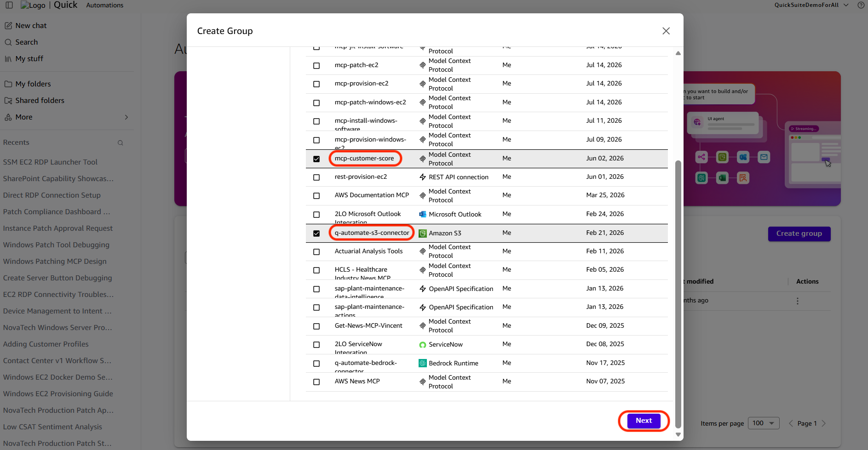The image size is (868, 450).
Task: Open actions kebab menu in background table
Action: pos(798,301)
